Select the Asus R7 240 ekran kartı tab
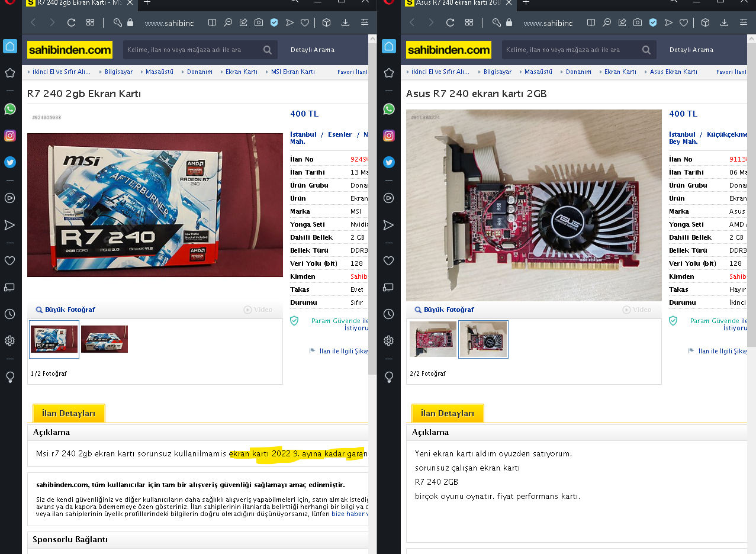This screenshot has height=554, width=756. (x=459, y=3)
